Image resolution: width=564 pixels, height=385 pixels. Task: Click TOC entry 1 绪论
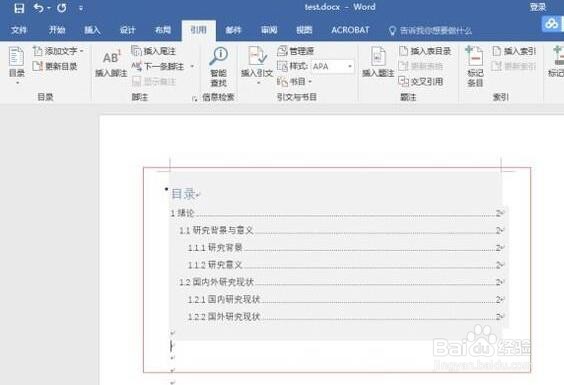[337, 213]
